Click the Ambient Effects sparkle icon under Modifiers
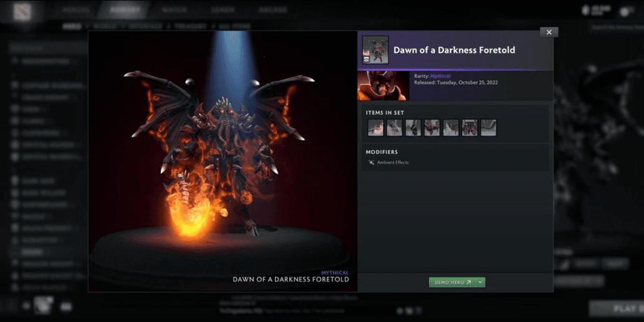 coord(371,163)
